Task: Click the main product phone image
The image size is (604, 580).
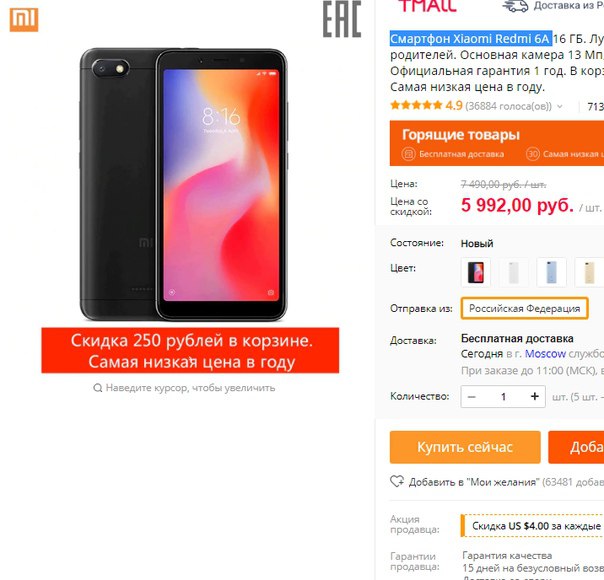Action: tap(184, 185)
